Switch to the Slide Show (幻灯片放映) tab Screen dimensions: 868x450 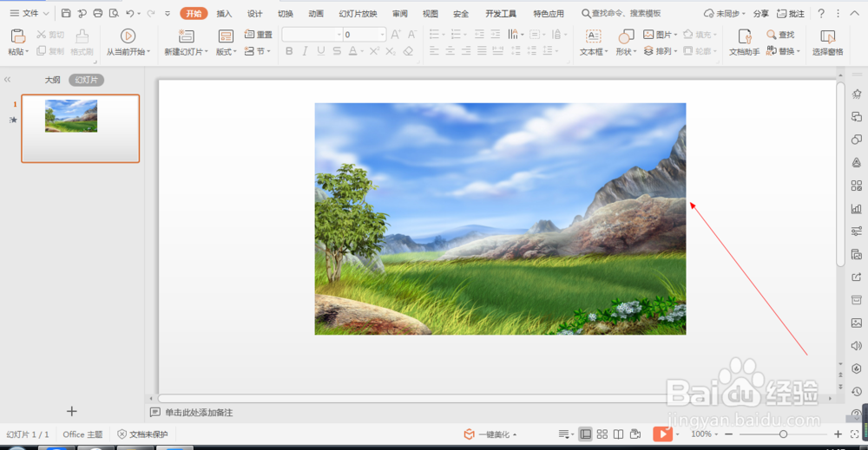click(358, 14)
